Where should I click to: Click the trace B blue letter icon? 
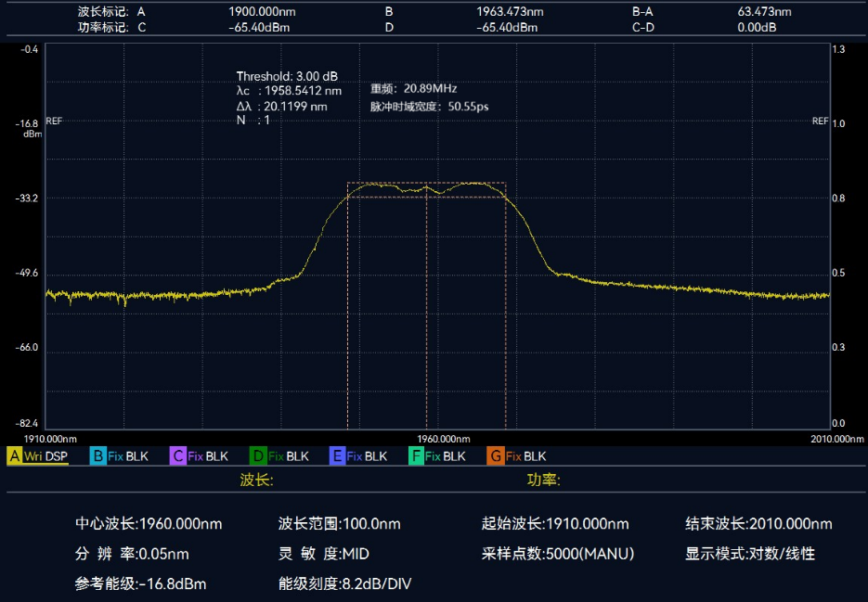[x=97, y=456]
